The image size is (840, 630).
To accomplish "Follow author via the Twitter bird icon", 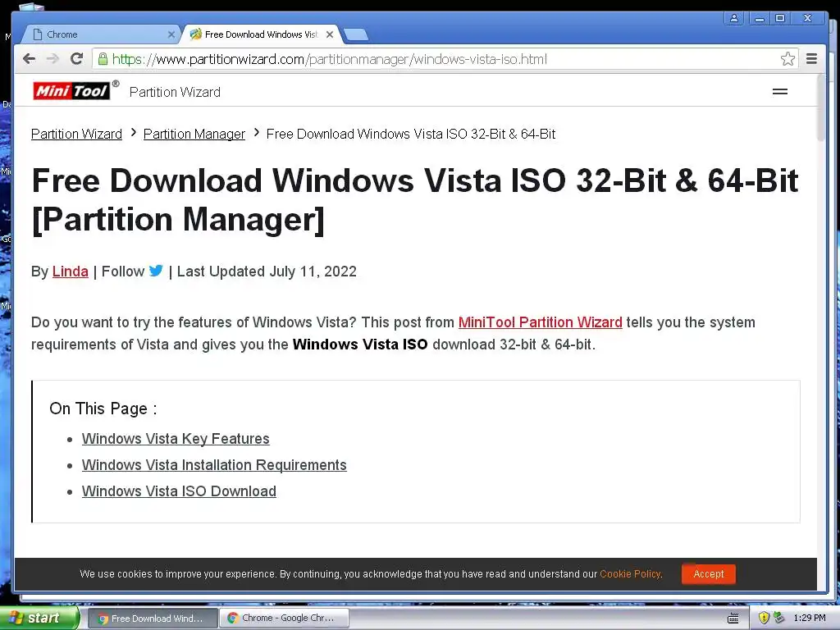I will coord(156,271).
